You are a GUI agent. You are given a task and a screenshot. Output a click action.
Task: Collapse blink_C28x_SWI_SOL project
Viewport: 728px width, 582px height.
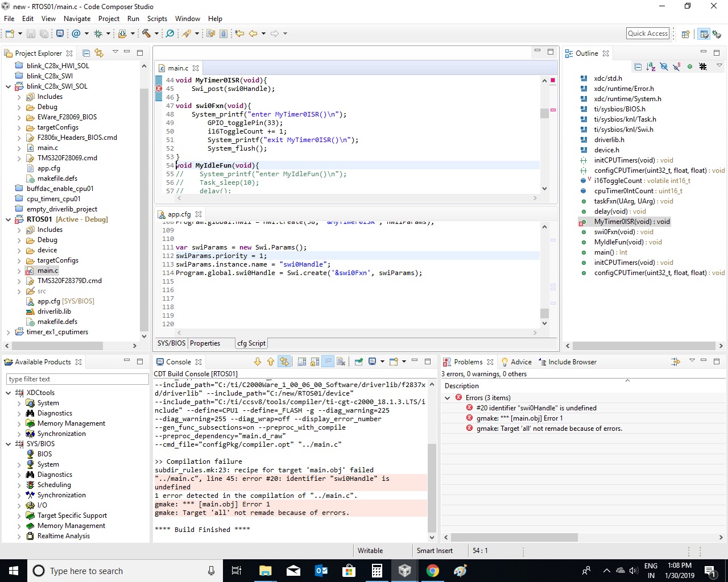[x=8, y=86]
